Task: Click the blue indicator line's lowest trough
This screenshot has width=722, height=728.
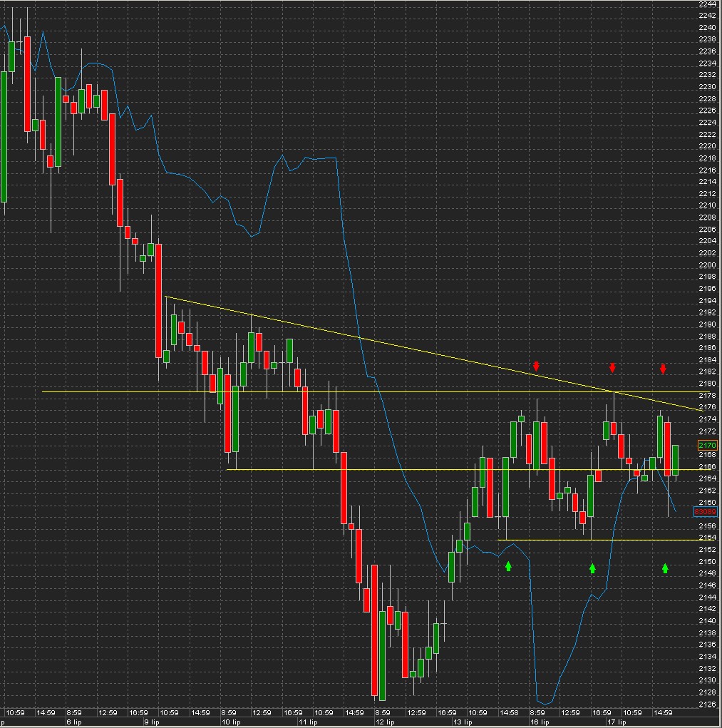Action: click(x=545, y=704)
